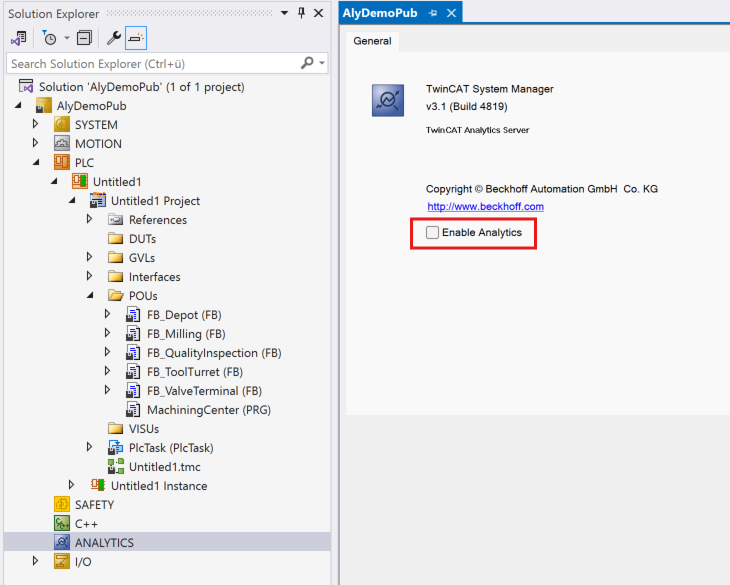Viewport: 730px width, 585px height.
Task: Click the Pending Changes Filter clock icon
Action: click(x=49, y=38)
